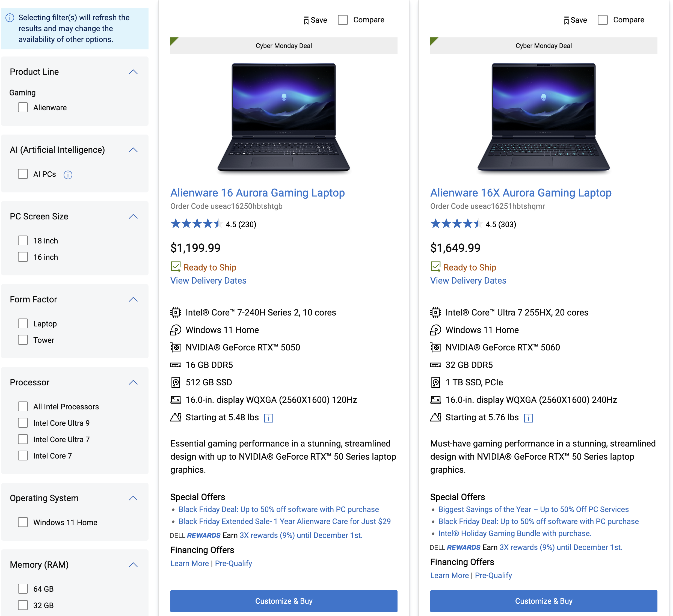Enable the 16 inch screen size filter
673x616 pixels.
pos(23,257)
